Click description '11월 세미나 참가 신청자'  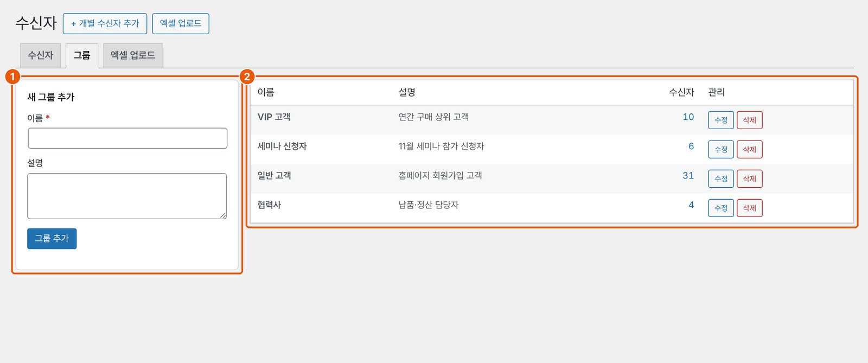coord(441,147)
